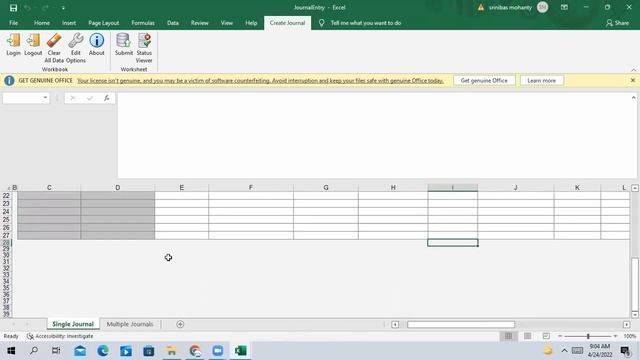Open the Data ribbon tab
This screenshot has height=360, width=640.
coord(173,23)
